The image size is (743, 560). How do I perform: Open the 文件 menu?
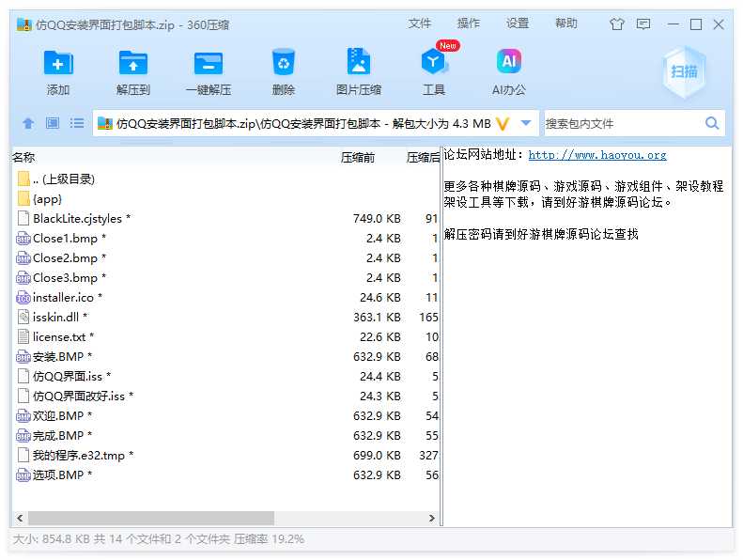(x=420, y=23)
